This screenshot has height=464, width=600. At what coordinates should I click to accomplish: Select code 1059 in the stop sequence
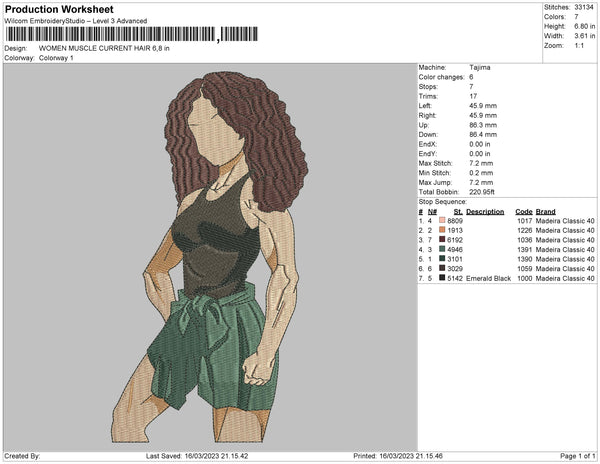click(x=525, y=269)
